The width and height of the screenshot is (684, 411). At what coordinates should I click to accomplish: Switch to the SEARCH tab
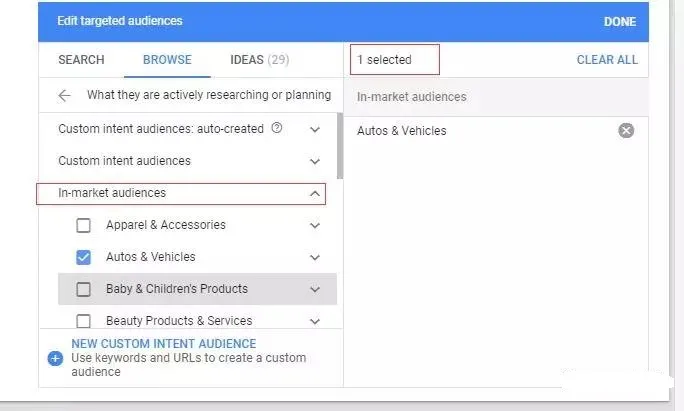coord(82,60)
